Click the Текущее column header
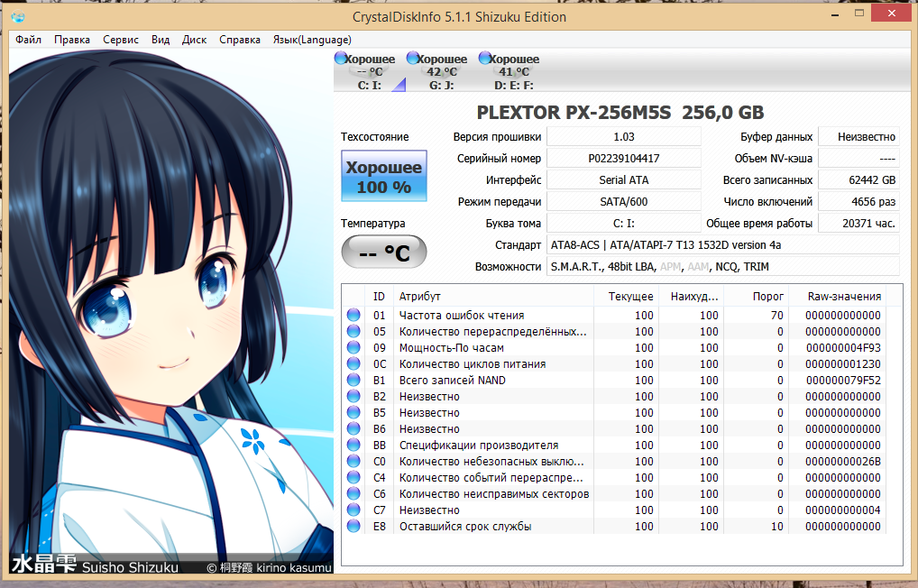This screenshot has width=918, height=588. tap(627, 297)
